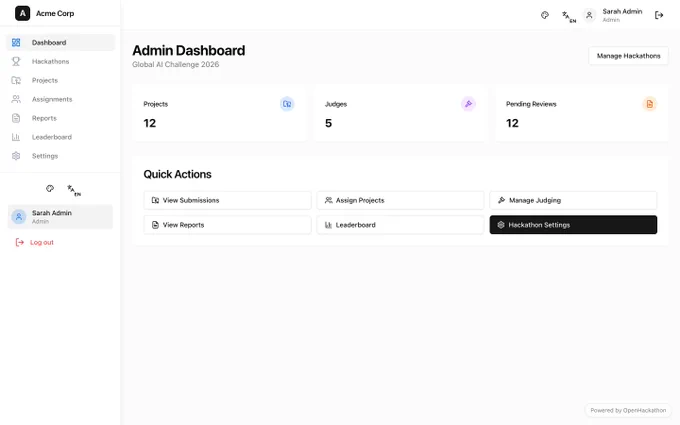Click the Powered by OpenHackathon badge

pos(628,410)
